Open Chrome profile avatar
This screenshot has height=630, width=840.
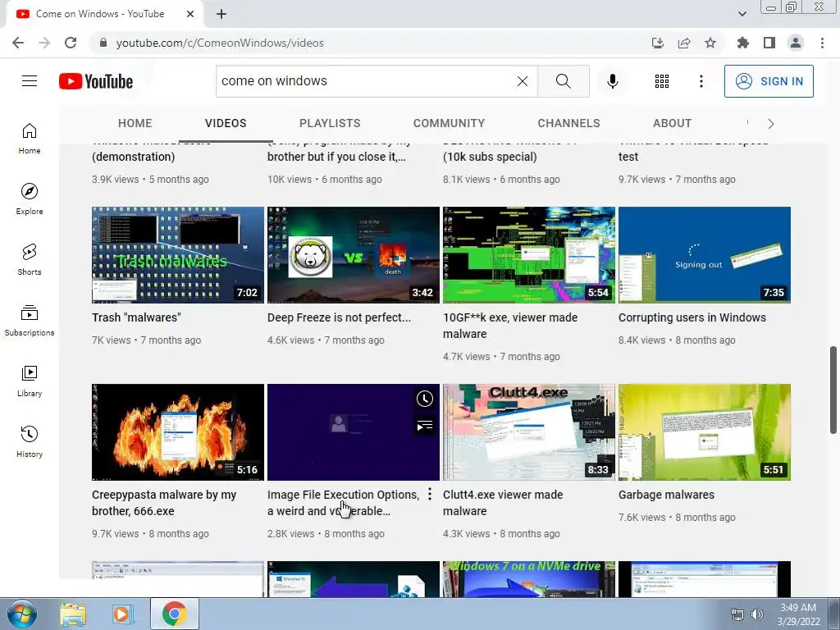coord(796,43)
